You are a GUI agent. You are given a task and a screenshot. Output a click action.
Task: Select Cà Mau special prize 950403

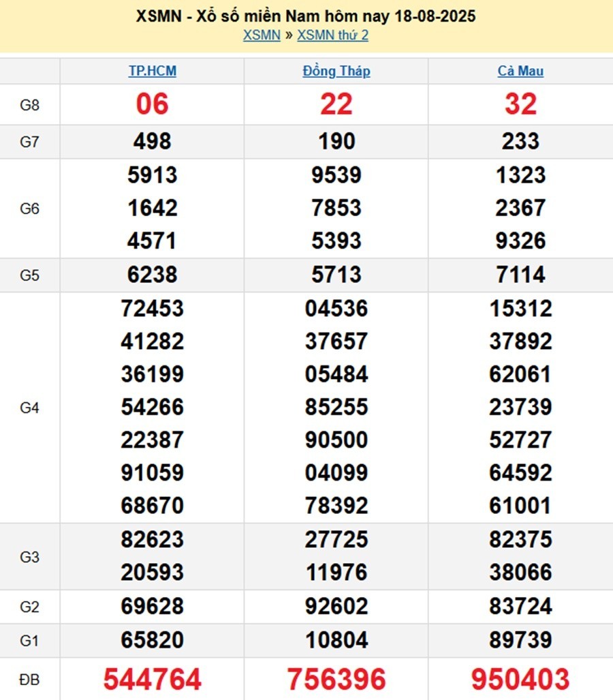(520, 679)
